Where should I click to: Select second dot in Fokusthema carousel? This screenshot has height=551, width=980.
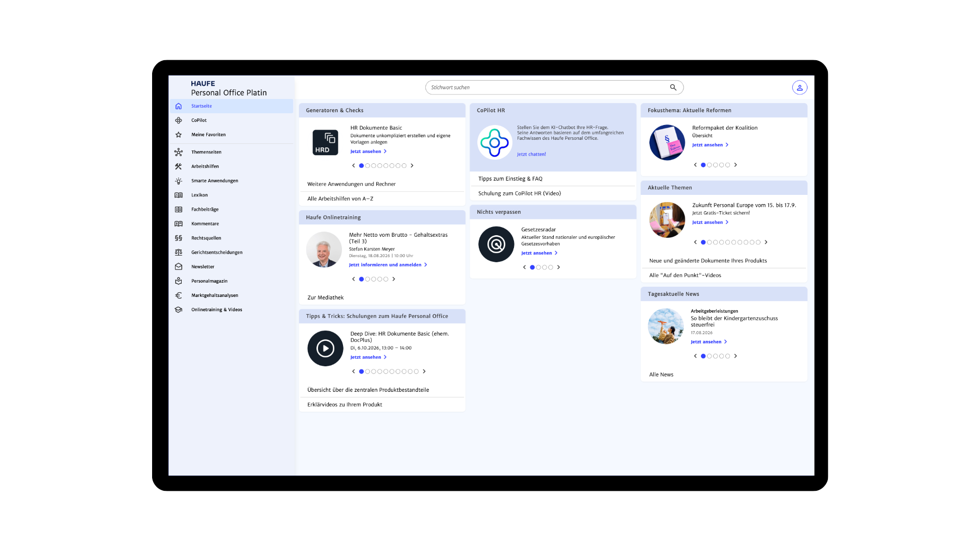click(709, 165)
